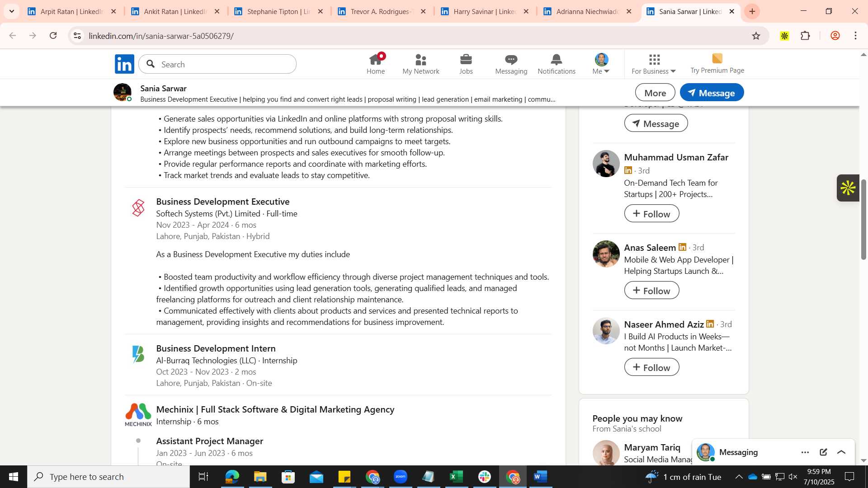This screenshot has height=488, width=868.
Task: Follow Muhammad Usman Zafar
Action: coord(651,214)
